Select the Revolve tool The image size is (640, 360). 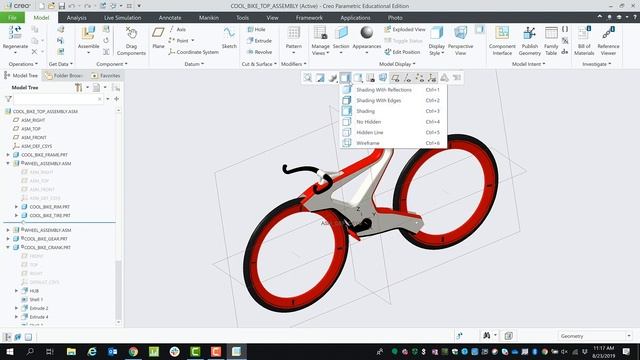coord(259,52)
